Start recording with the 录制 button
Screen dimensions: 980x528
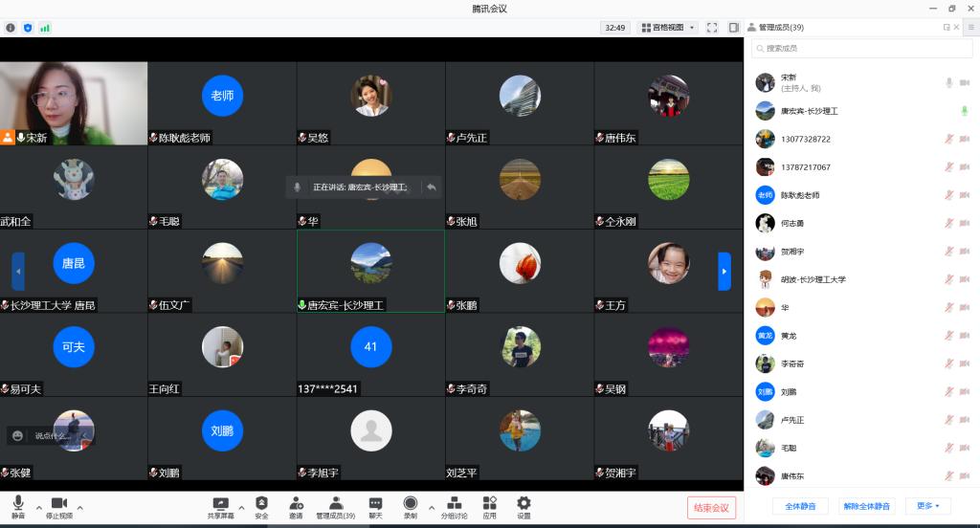[x=410, y=507]
